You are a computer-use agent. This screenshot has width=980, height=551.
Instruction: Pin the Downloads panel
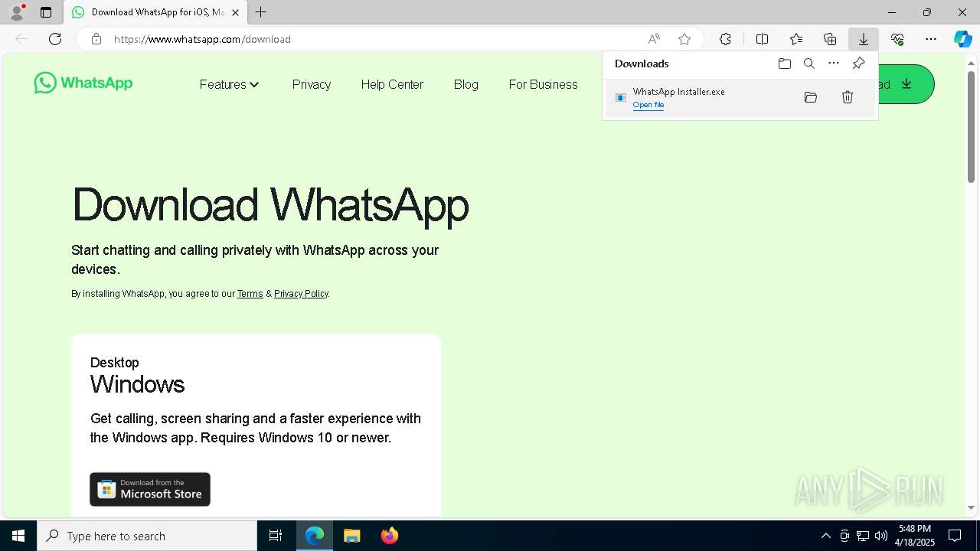(x=858, y=64)
